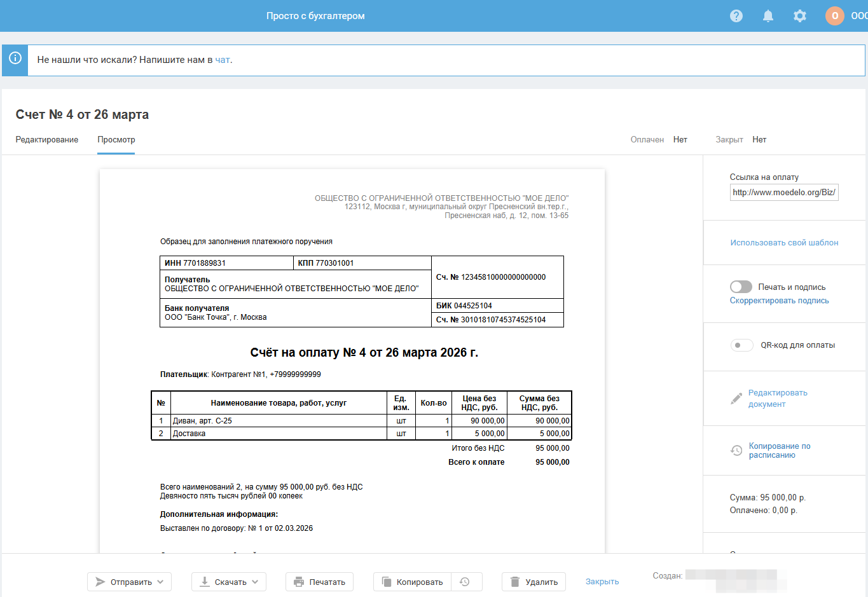The width and height of the screenshot is (868, 597).
Task: Click the Ссылка на оплату URL field
Action: click(784, 192)
